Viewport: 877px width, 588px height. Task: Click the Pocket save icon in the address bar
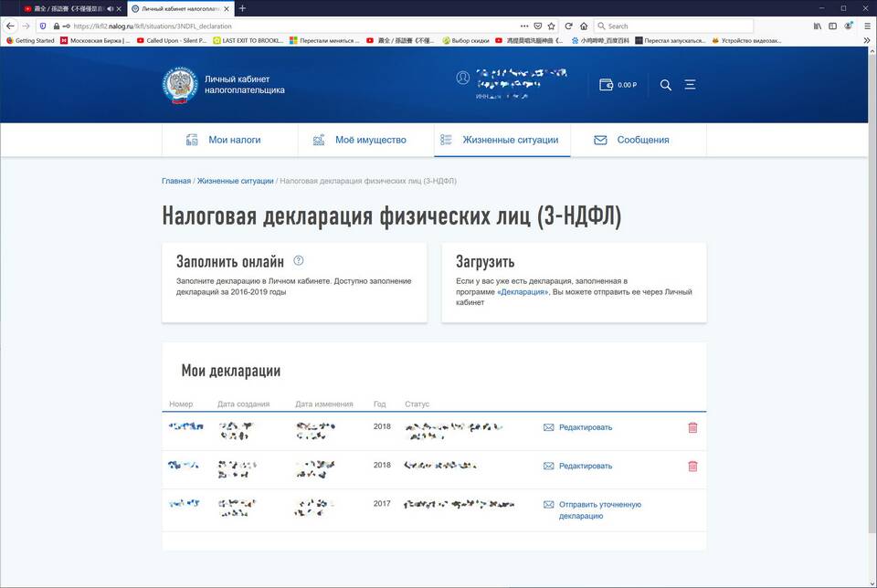[x=538, y=26]
